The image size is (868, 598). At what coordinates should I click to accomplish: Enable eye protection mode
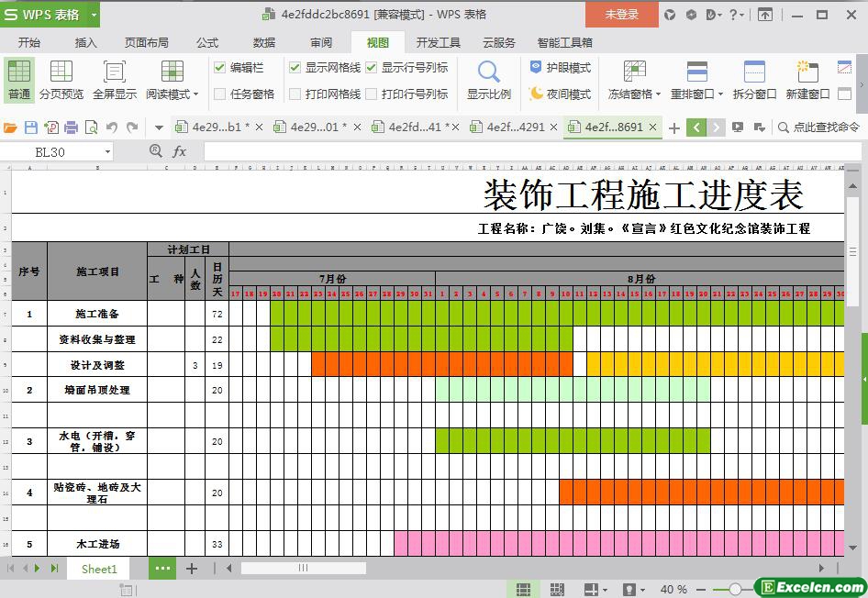point(560,67)
